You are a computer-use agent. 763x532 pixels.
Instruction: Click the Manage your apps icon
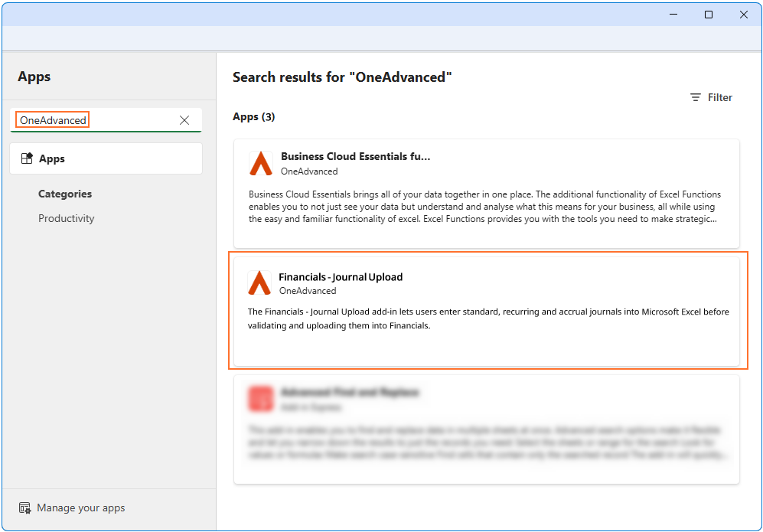(25, 508)
